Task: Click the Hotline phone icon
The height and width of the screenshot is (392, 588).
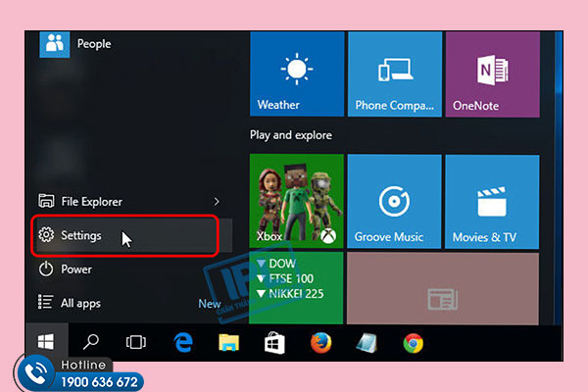Action: click(x=35, y=372)
